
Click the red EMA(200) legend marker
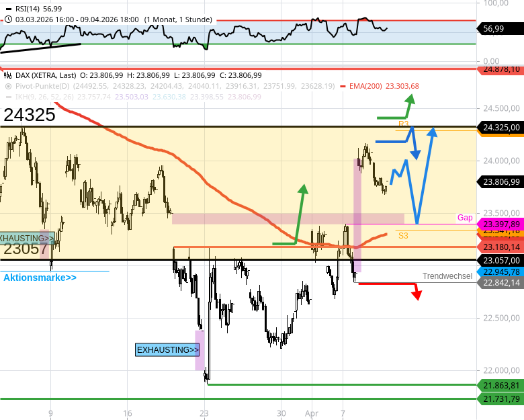tap(343, 86)
